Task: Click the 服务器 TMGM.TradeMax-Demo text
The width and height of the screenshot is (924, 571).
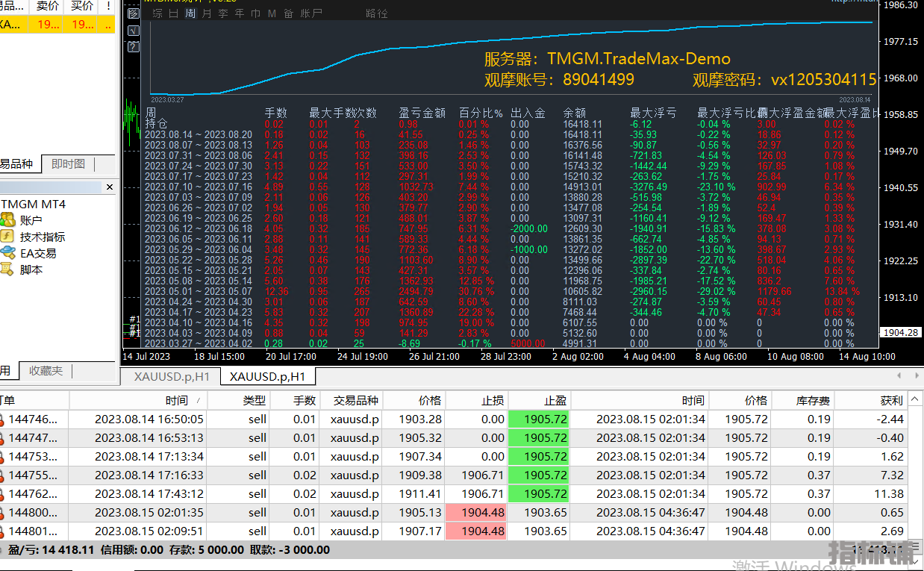Action: [x=608, y=59]
